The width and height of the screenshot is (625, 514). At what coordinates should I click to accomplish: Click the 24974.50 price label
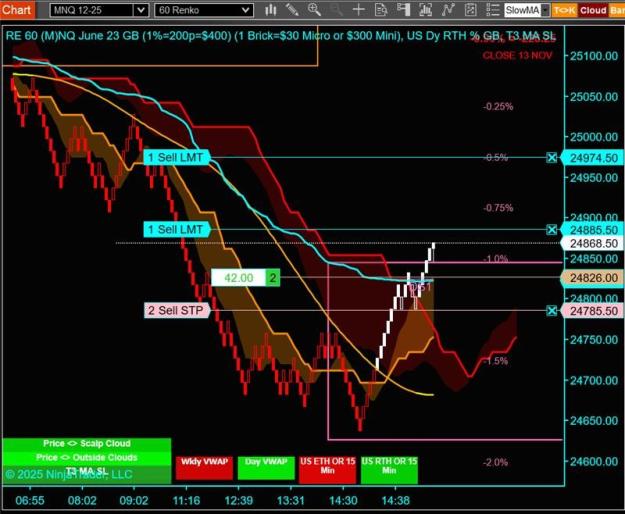(593, 158)
